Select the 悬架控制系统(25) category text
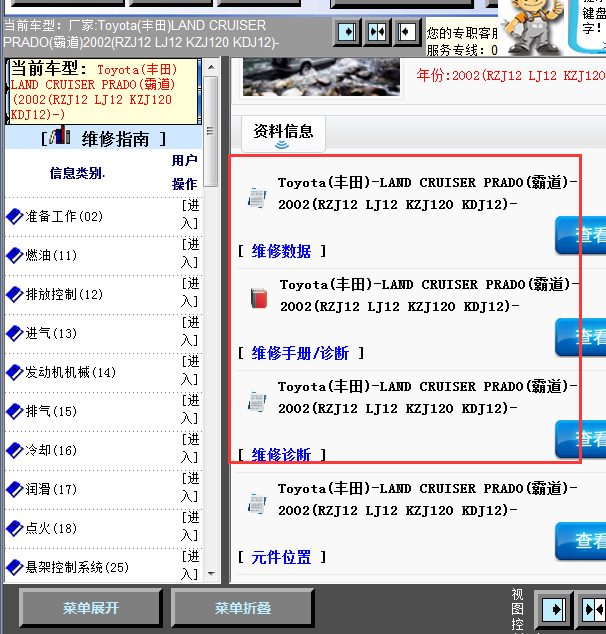This screenshot has width=606, height=634. pos(77,567)
